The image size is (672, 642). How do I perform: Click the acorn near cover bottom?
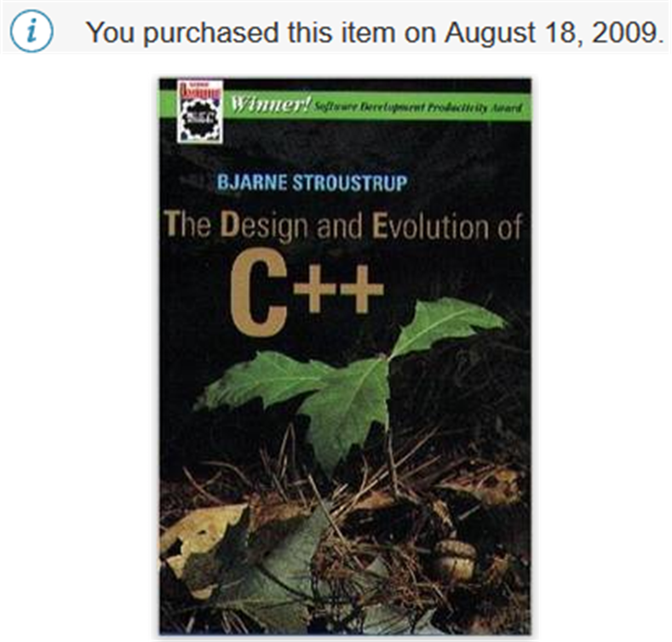(457, 560)
